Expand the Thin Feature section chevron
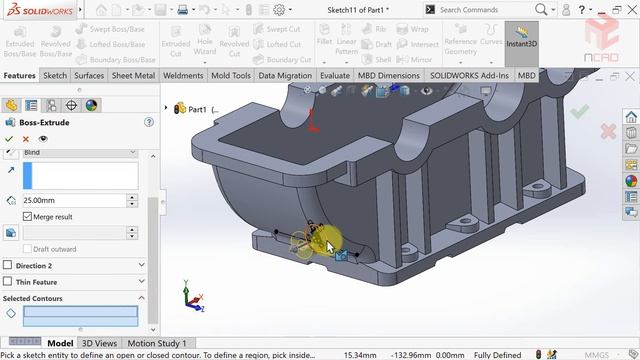Screen dimensions: 640x360 point(141,282)
